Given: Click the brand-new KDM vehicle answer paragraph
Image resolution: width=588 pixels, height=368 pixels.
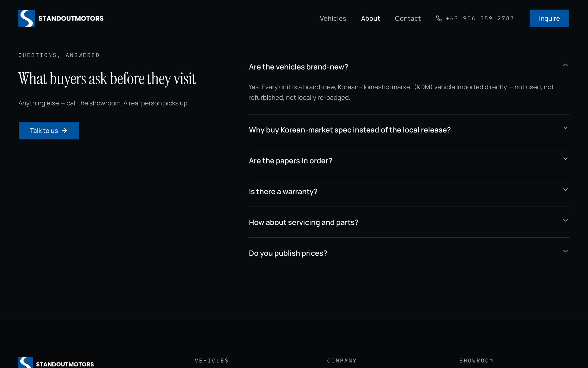Looking at the screenshot, I should (x=401, y=92).
